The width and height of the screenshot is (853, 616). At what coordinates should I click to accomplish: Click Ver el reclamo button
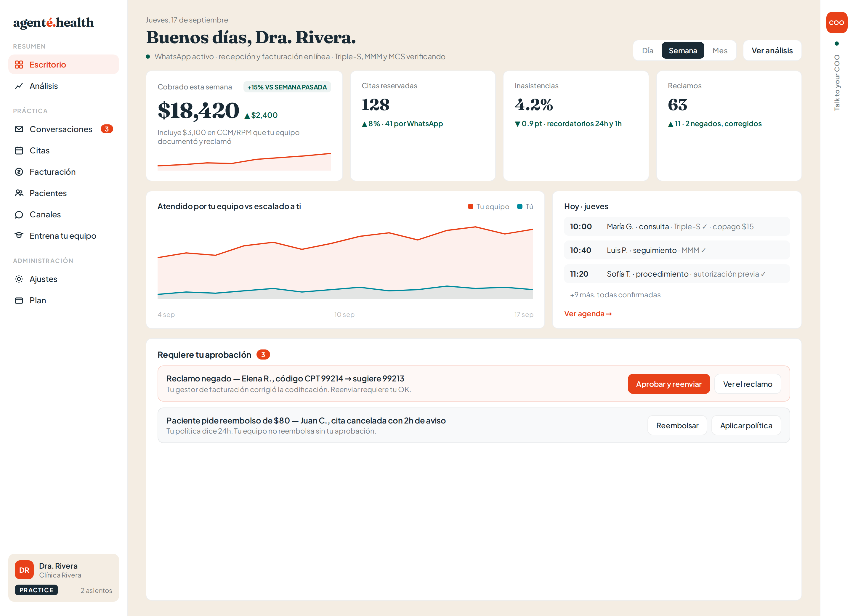747,384
